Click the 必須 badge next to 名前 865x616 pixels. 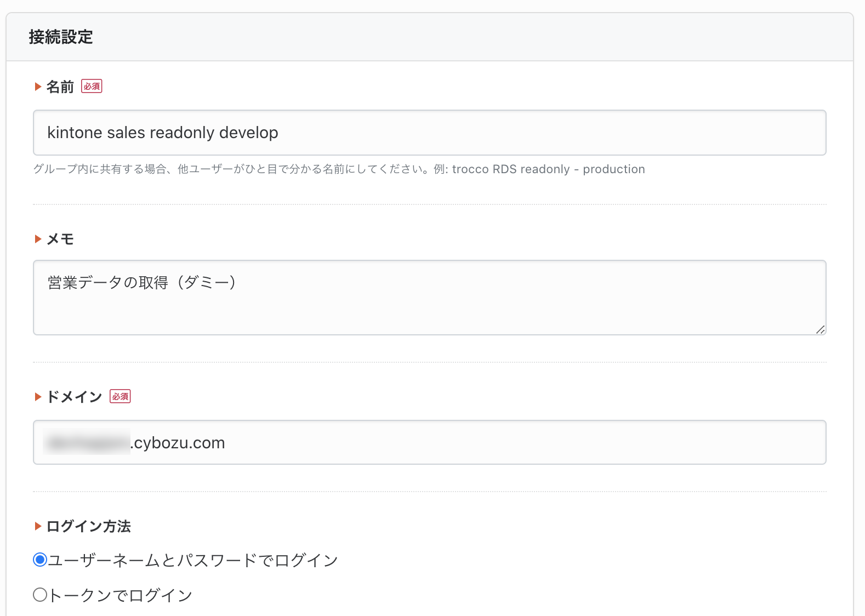92,87
